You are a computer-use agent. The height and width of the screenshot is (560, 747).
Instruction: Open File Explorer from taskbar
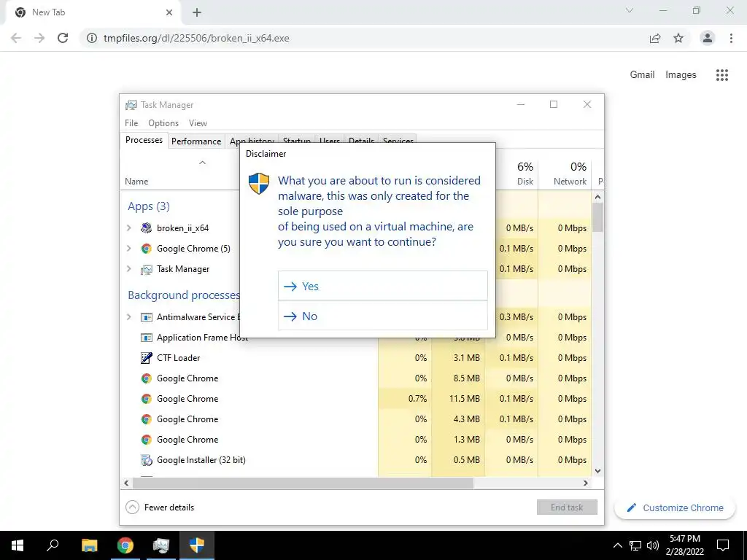coord(89,545)
